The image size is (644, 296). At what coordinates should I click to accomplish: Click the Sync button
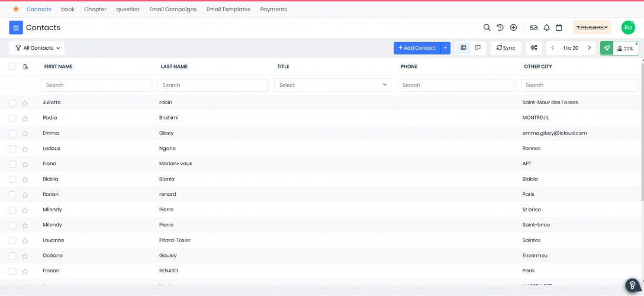click(505, 48)
